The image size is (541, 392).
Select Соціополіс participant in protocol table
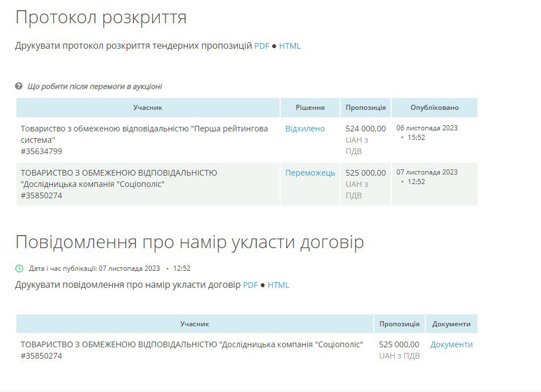coord(119,178)
